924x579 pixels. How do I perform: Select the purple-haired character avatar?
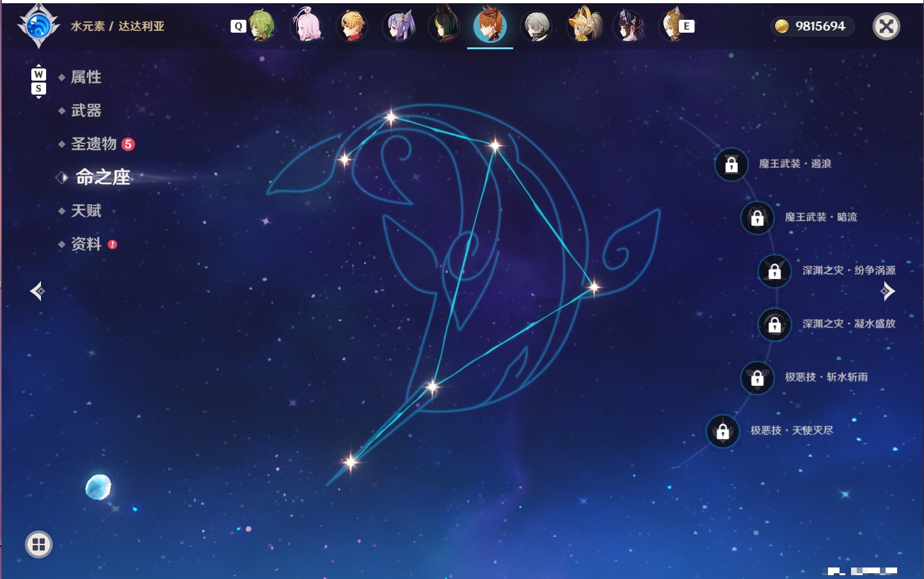(399, 26)
